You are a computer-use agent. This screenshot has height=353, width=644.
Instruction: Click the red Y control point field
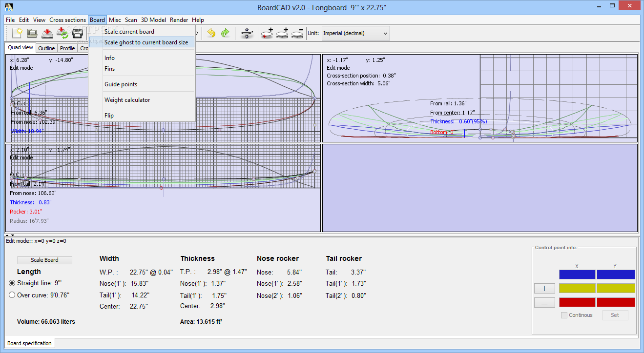[x=616, y=302]
